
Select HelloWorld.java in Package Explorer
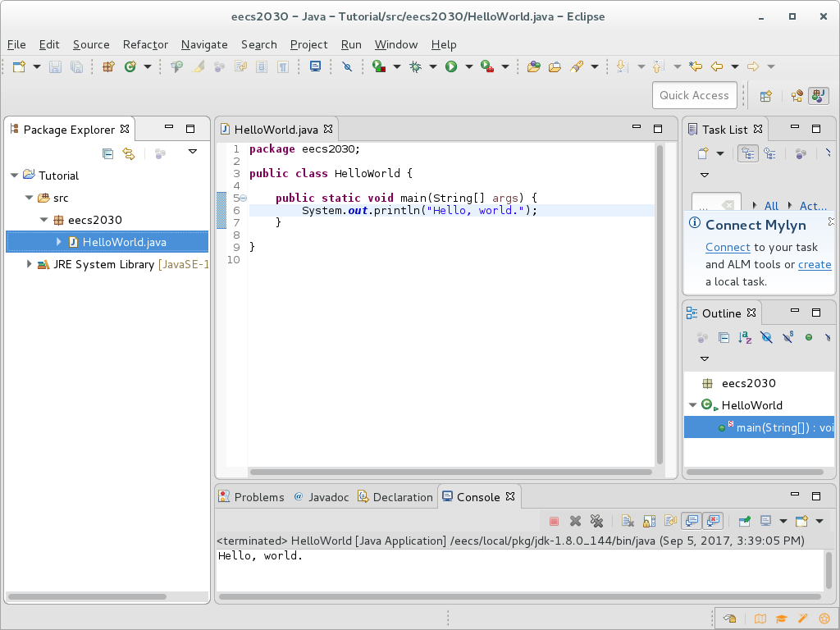(107, 242)
